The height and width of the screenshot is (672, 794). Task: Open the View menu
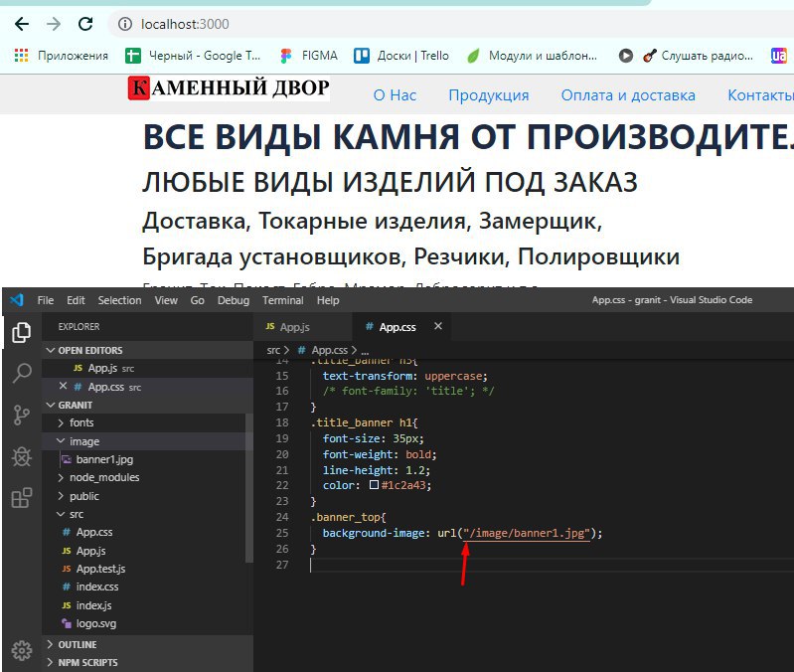[166, 300]
